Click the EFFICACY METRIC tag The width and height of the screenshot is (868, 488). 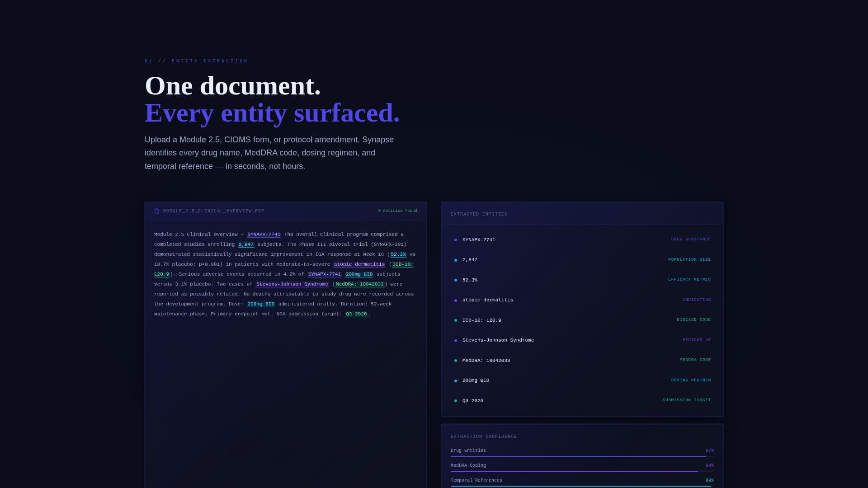pos(689,280)
